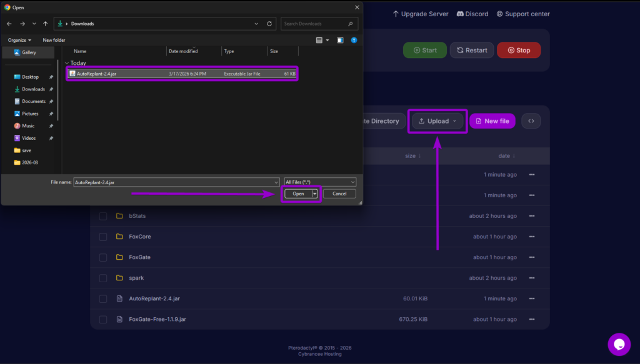
Task: Toggle the preview pane icon in the dialog
Action: pyautogui.click(x=339, y=39)
